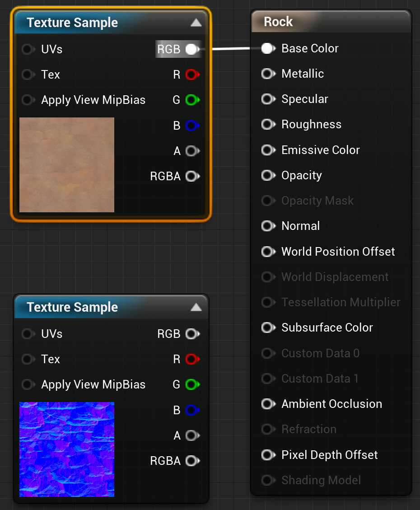Click the blue B output pin on bottom Texture Sample
This screenshot has width=420, height=510.
click(x=192, y=410)
